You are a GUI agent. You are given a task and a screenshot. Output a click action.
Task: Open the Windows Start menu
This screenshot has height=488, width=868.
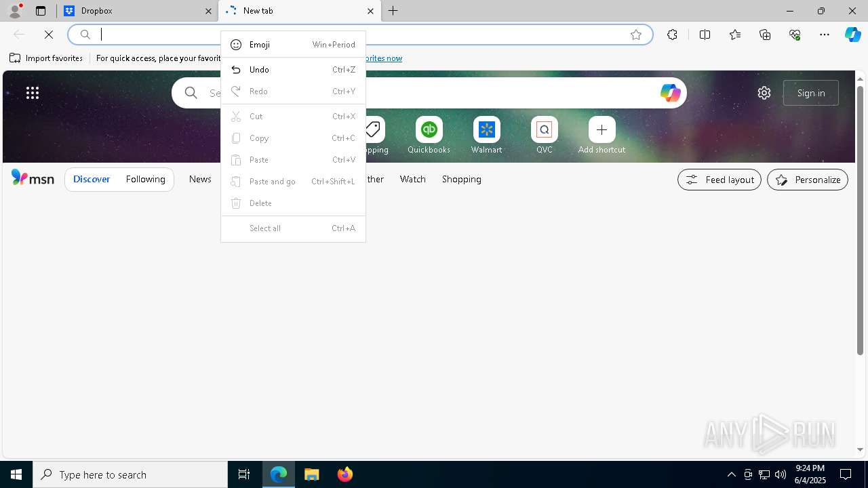click(x=16, y=474)
